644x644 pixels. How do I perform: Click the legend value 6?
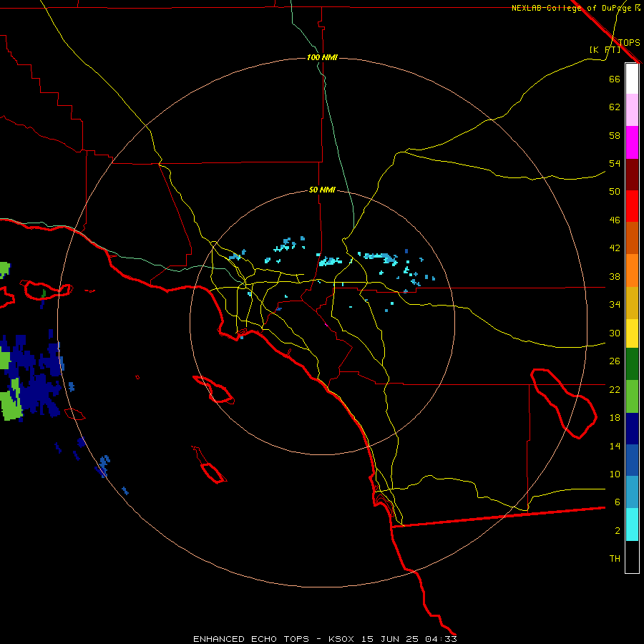pyautogui.click(x=617, y=502)
